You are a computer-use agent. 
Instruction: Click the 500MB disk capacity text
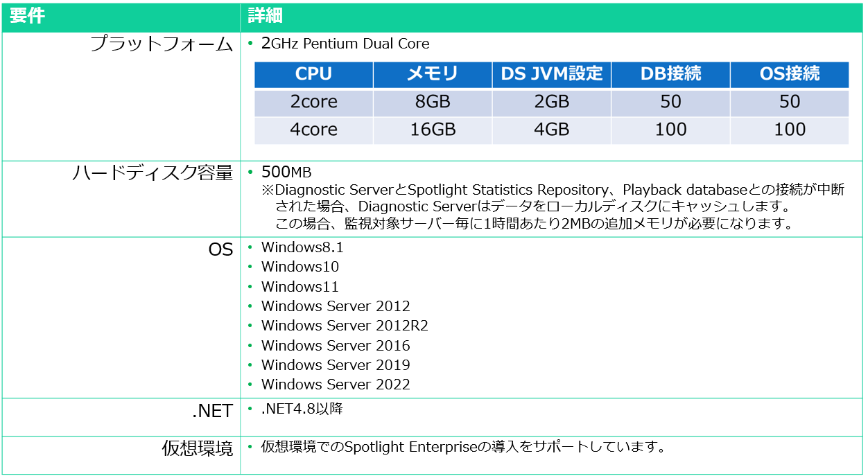[286, 173]
